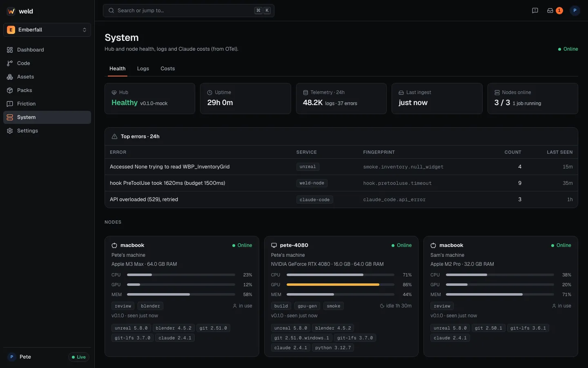Click the weld logo icon
This screenshot has width=588, height=368.
tap(11, 11)
